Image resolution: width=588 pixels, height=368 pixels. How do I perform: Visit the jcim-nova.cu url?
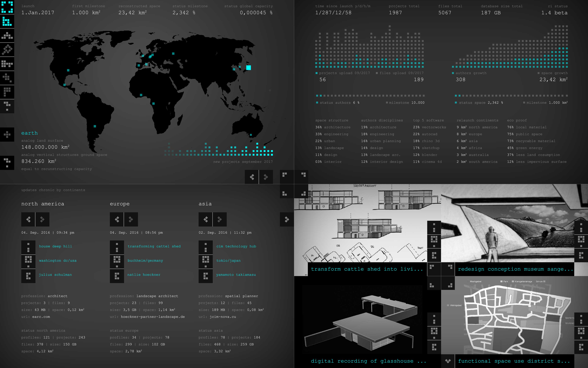(x=223, y=317)
